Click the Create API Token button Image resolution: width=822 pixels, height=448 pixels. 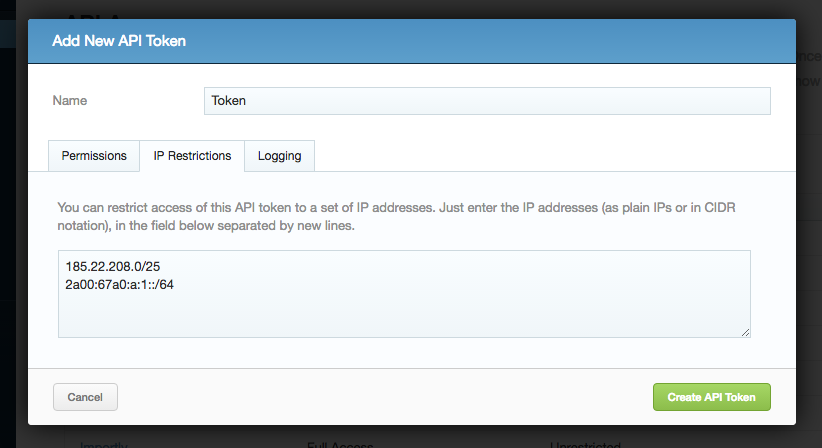pos(711,397)
